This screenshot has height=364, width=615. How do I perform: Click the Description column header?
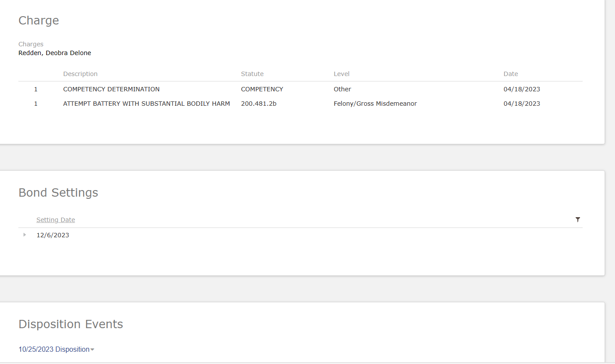tap(80, 74)
